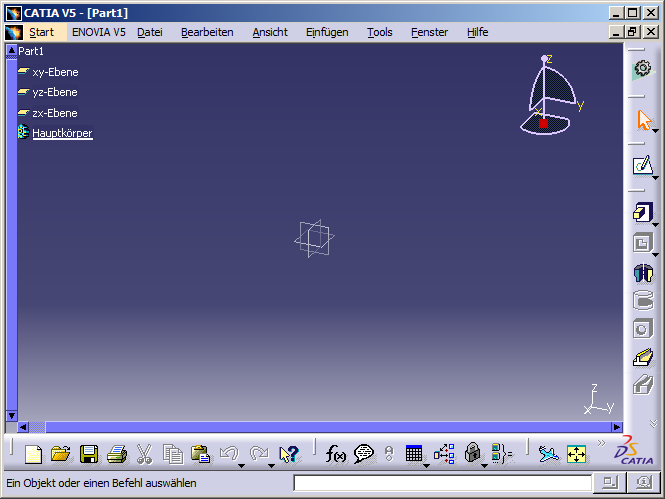
Task: Expand the Pad tool flyout arrow
Action: [655, 225]
